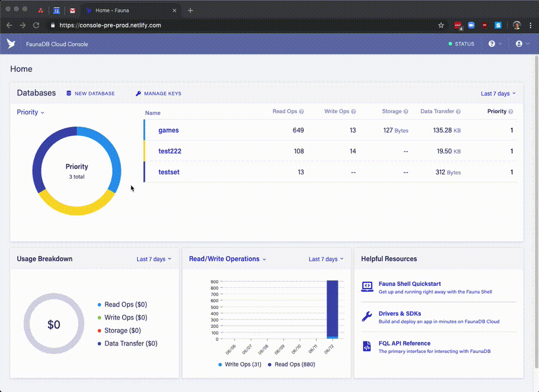Toggle Write Ops (31) legend entry

[240, 364]
